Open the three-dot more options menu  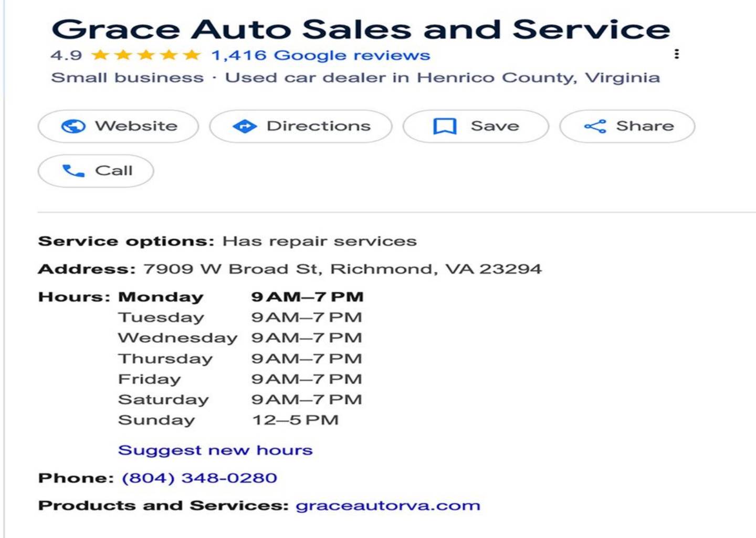tap(677, 54)
